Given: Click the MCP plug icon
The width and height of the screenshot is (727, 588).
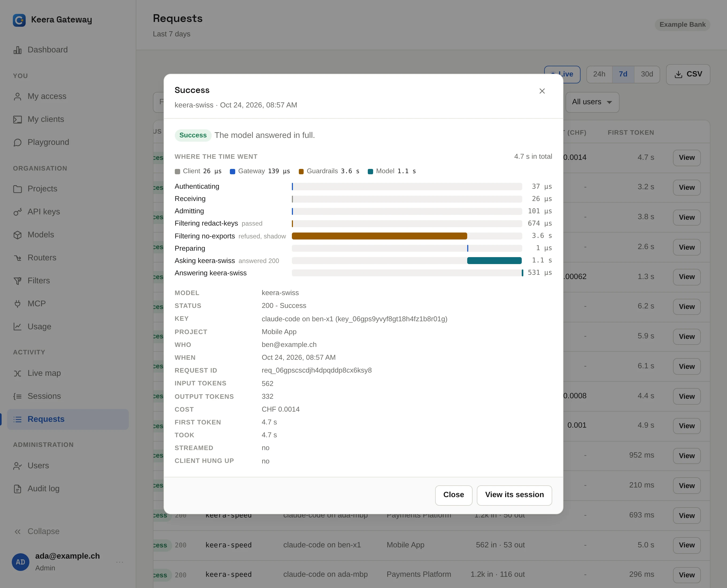Looking at the screenshot, I should click(x=18, y=304).
